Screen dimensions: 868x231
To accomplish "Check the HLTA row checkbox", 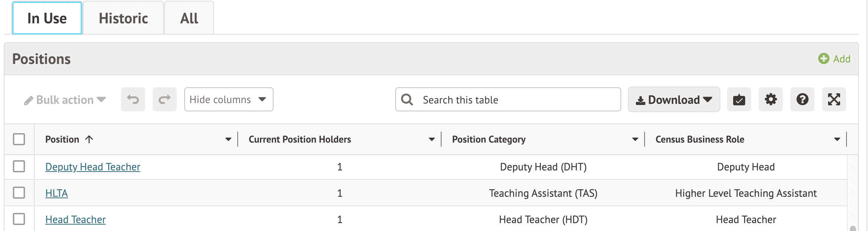I will point(19,193).
